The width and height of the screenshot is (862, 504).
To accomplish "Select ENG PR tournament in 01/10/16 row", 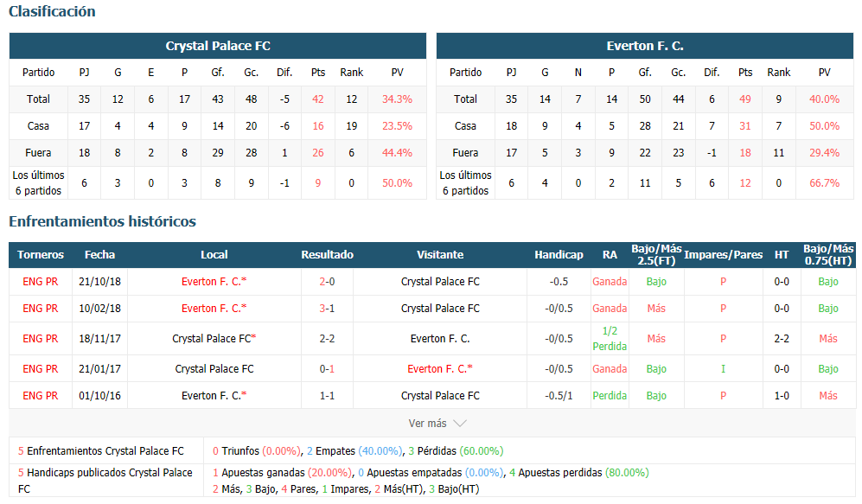I will (40, 396).
